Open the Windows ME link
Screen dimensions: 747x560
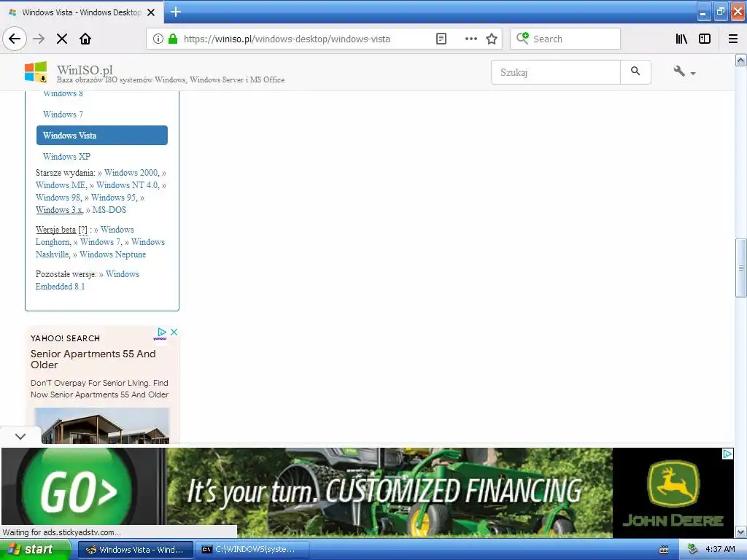(x=61, y=185)
